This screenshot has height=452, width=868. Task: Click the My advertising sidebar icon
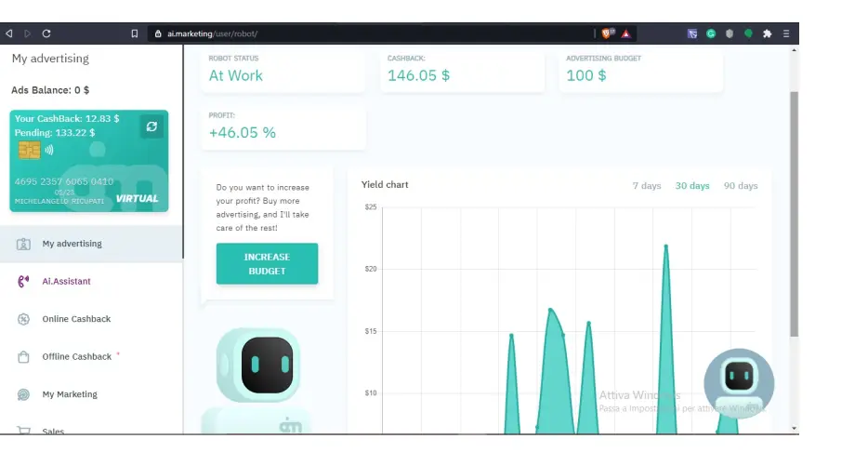pos(23,244)
